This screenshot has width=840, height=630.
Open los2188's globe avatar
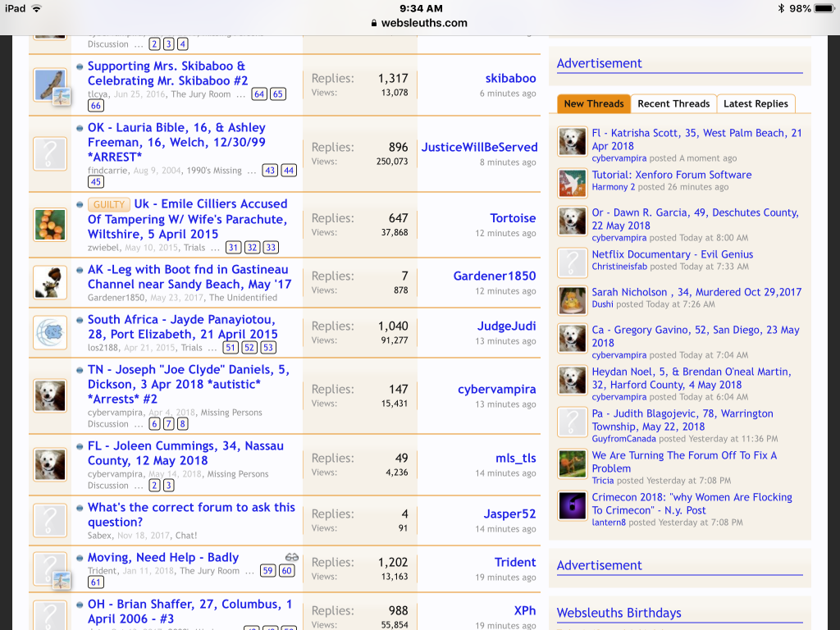[x=50, y=332]
